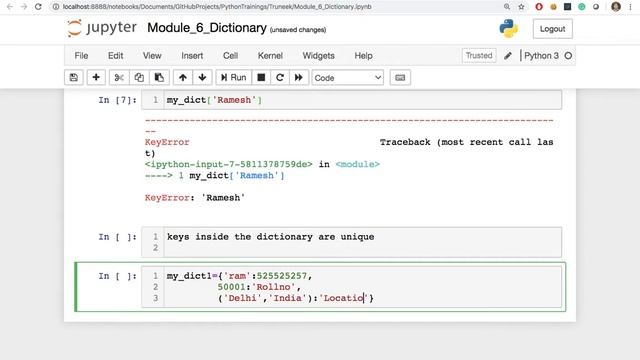
Task: Click the browser zoom magnifier icon
Action: tap(507, 7)
